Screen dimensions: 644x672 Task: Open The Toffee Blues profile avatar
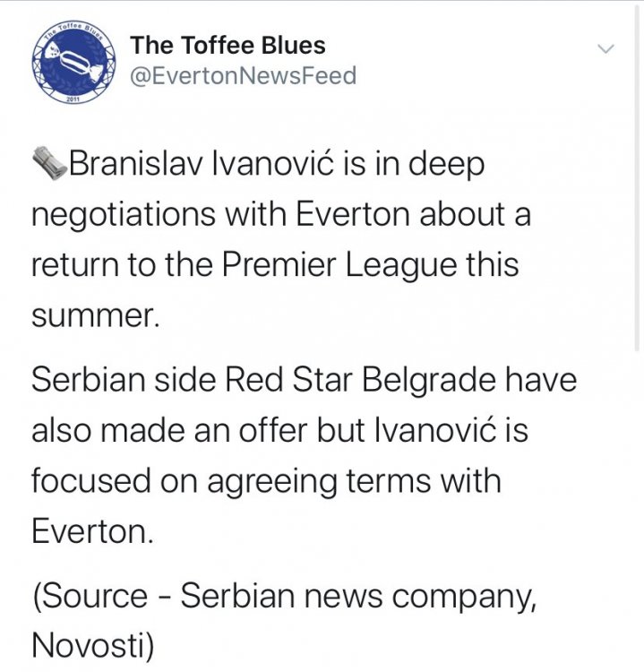click(x=70, y=61)
